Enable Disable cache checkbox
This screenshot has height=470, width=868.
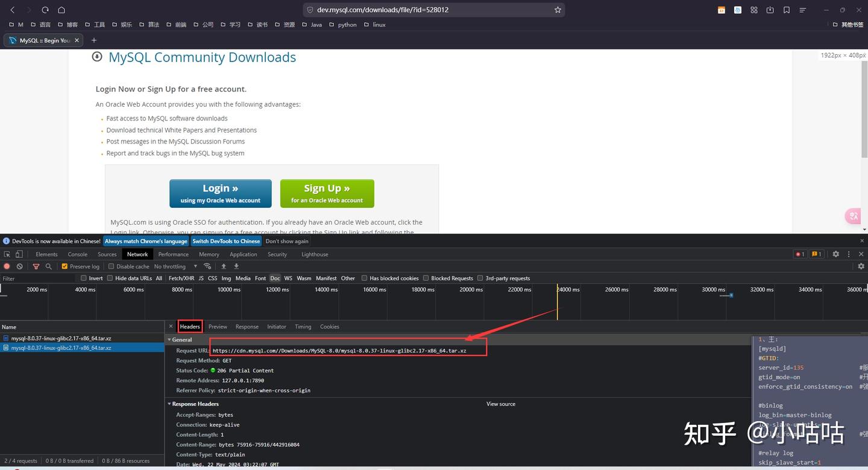[111, 266]
